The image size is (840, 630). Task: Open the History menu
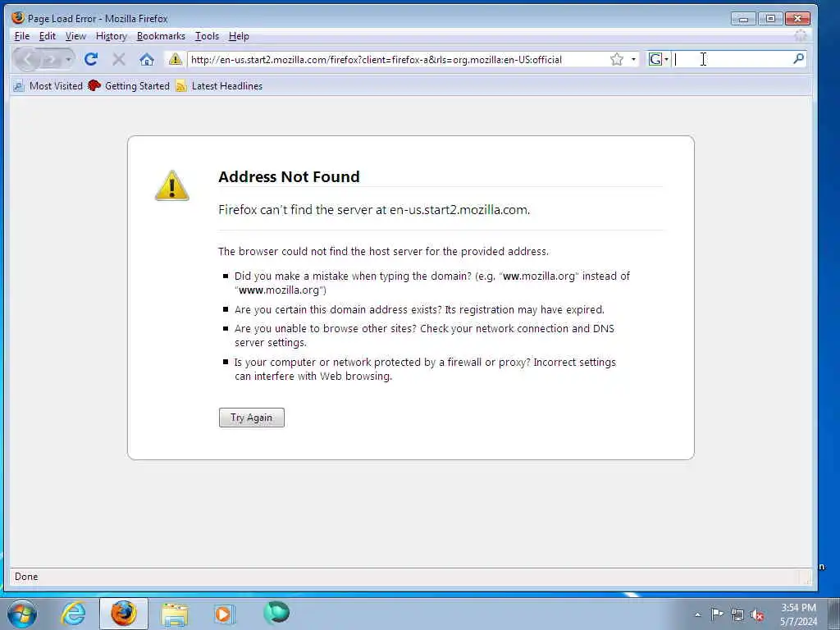[x=112, y=36]
